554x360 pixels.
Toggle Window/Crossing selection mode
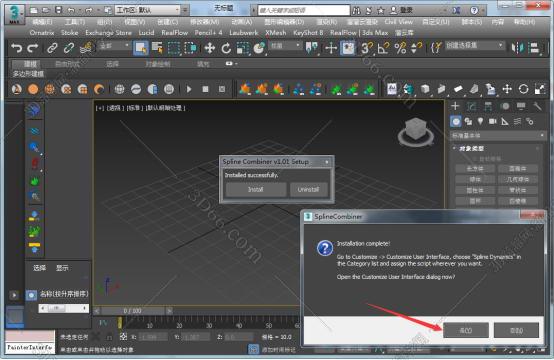pyautogui.click(x=190, y=48)
